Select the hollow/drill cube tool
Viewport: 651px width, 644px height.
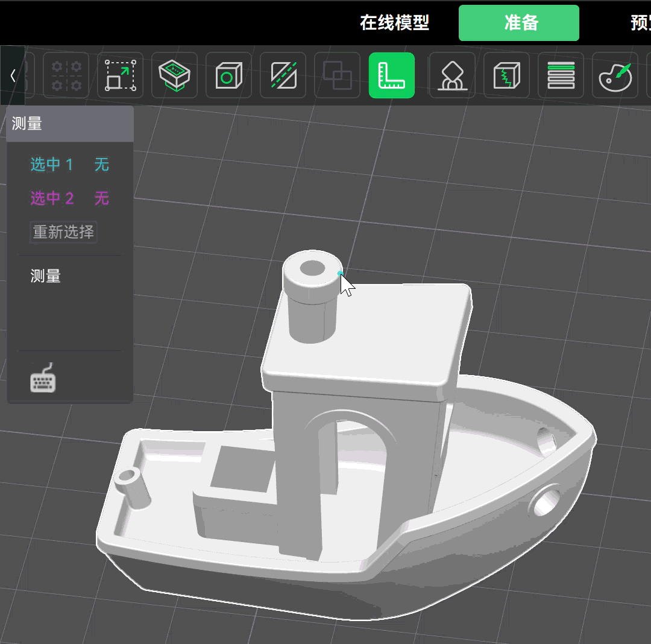(x=229, y=75)
